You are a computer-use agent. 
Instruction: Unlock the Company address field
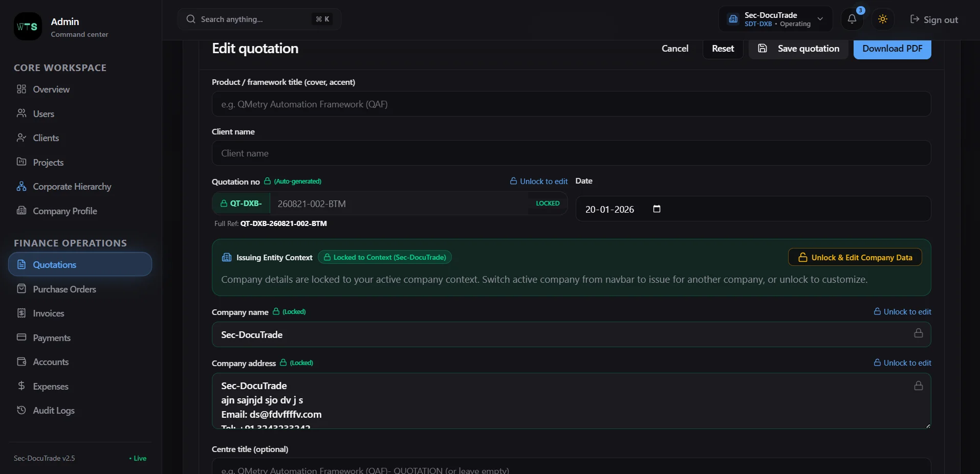coord(902,363)
